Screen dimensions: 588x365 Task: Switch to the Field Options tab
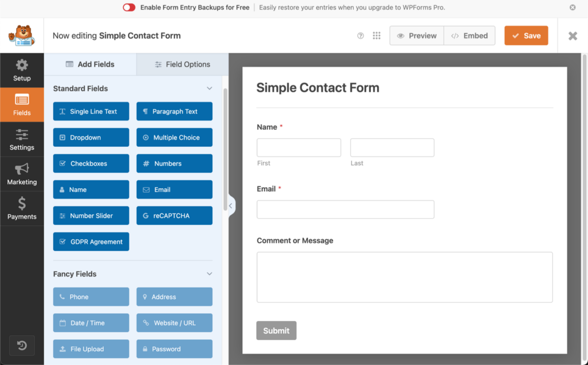click(x=182, y=64)
